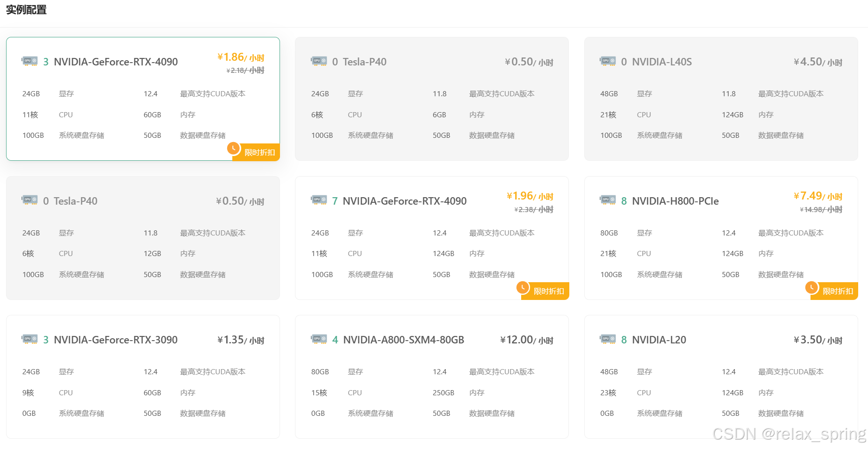Click GPU icon beside NVIDIA-H800-PCIe
This screenshot has height=449, width=868.
coord(608,200)
